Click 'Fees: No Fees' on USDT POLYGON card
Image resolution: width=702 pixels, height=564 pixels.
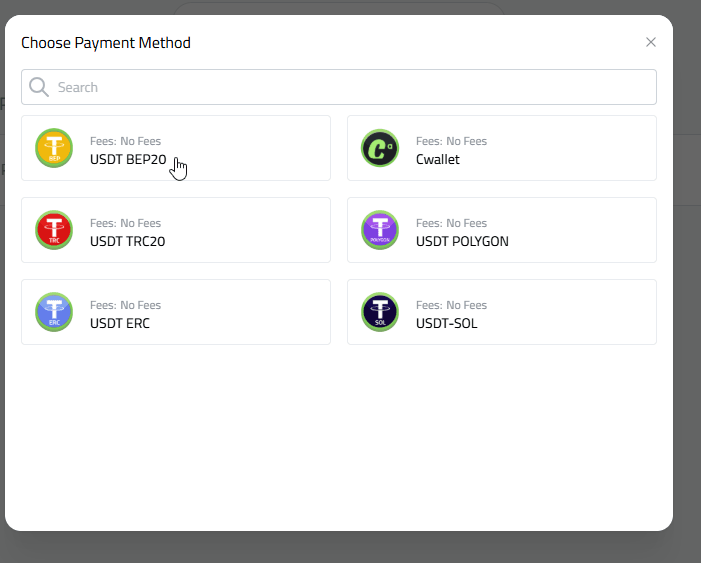pos(451,223)
